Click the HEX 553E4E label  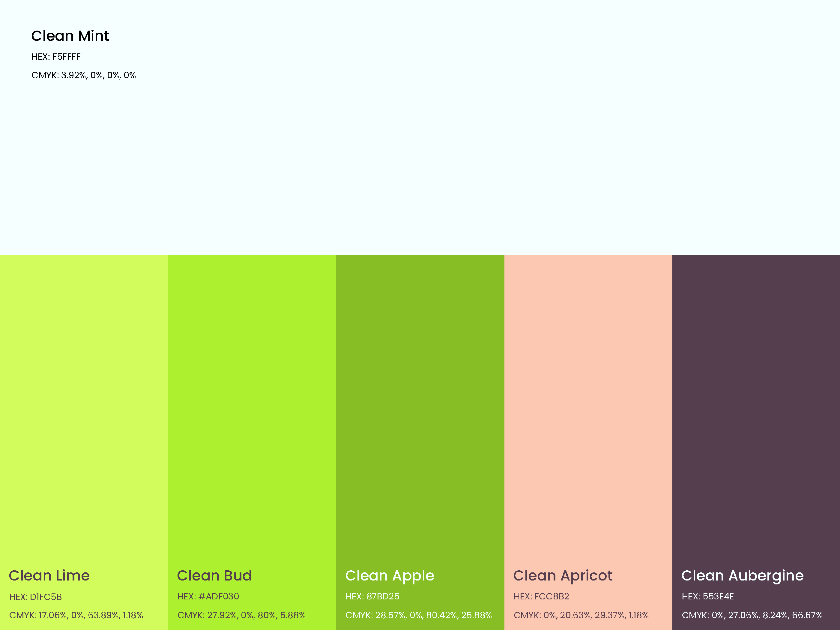point(707,597)
